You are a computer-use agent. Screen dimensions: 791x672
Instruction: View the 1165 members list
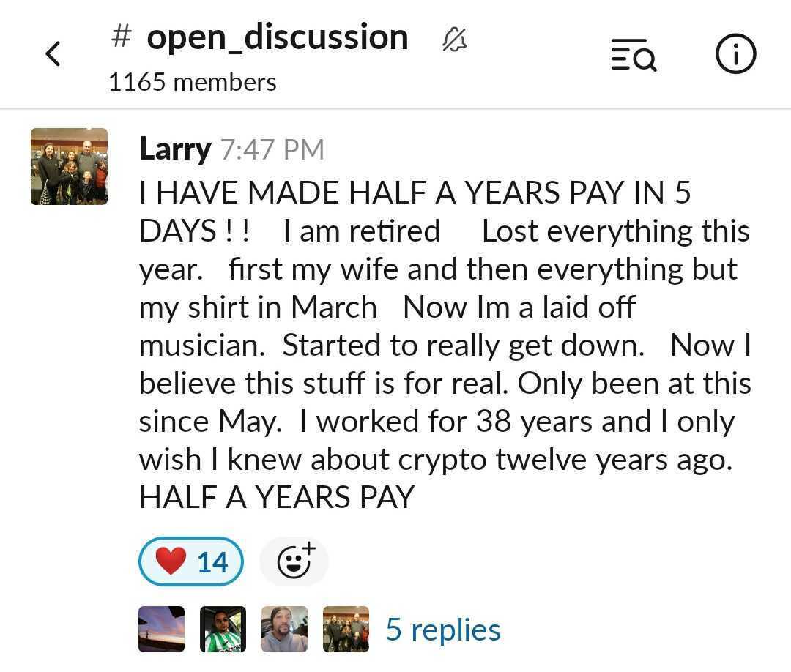pyautogui.click(x=192, y=82)
